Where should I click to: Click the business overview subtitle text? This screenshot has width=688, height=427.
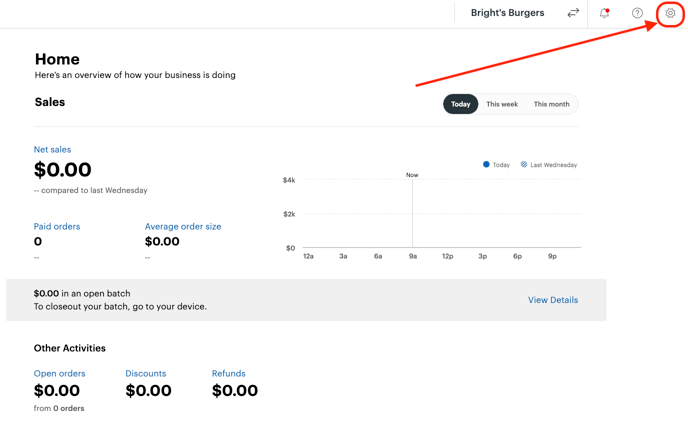click(135, 75)
